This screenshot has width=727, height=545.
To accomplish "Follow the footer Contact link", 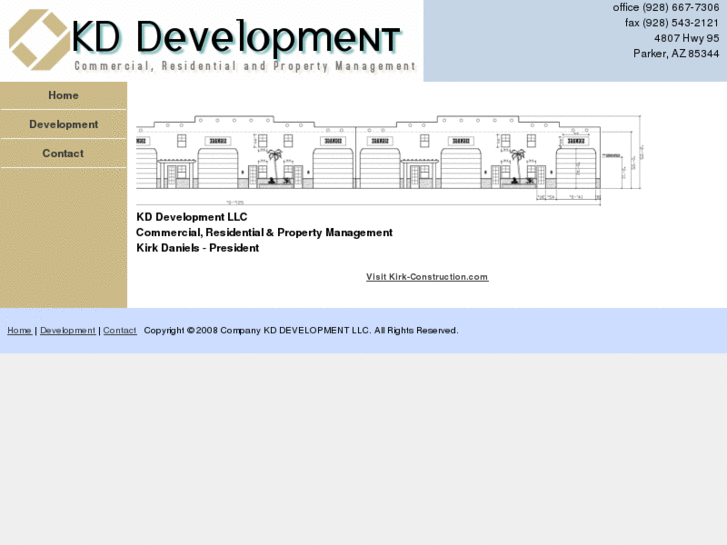I will point(120,330).
